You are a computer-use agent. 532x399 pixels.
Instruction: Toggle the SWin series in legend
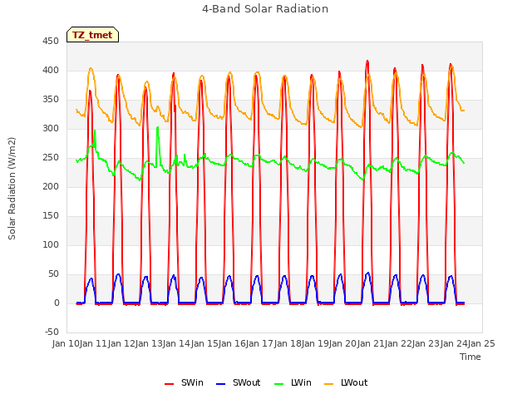[x=184, y=382]
